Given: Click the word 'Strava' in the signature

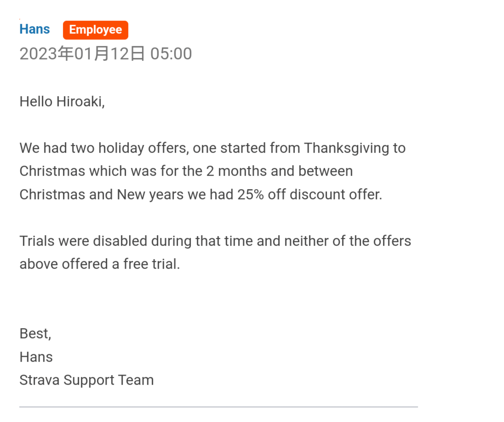Looking at the screenshot, I should 39,380.
